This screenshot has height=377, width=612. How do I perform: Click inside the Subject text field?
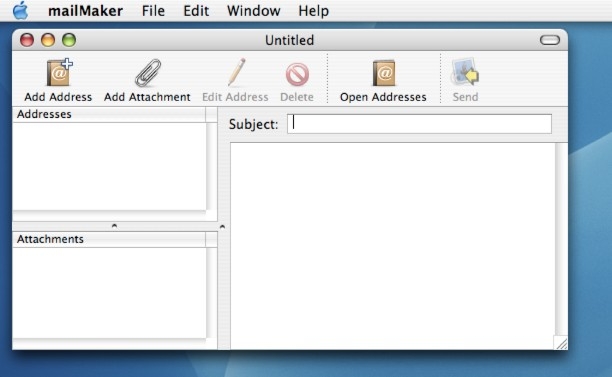419,124
